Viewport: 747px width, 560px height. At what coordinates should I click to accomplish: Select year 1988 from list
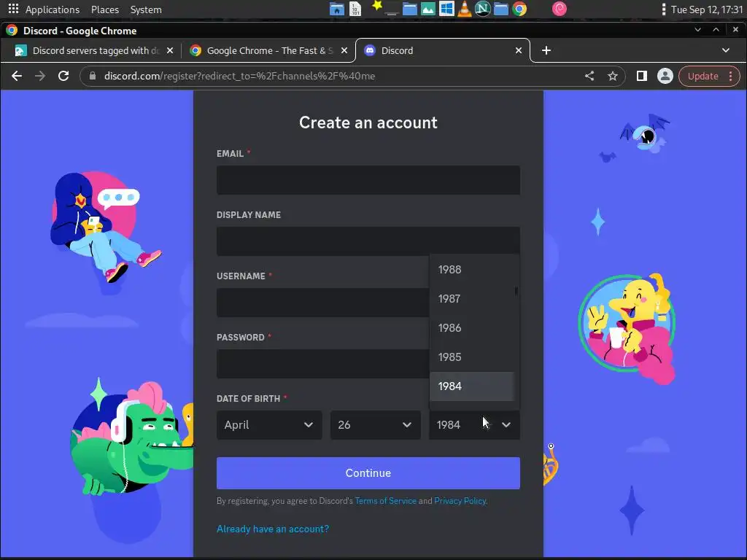pos(472,270)
